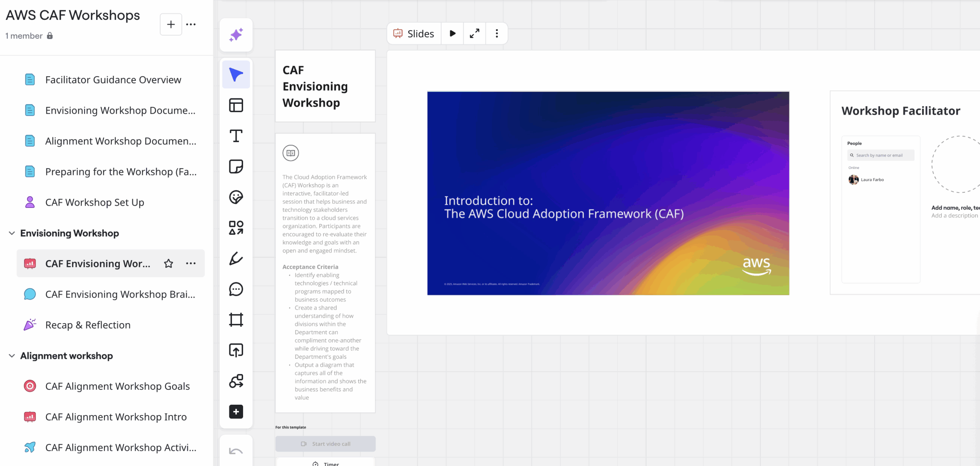Open the templates layout tool
The height and width of the screenshot is (466, 980).
(x=236, y=105)
